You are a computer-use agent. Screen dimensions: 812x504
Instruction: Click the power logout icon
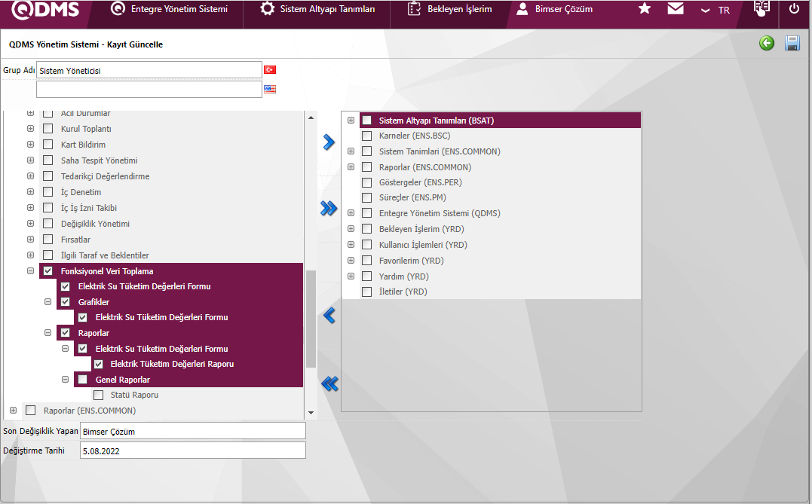coord(794,9)
